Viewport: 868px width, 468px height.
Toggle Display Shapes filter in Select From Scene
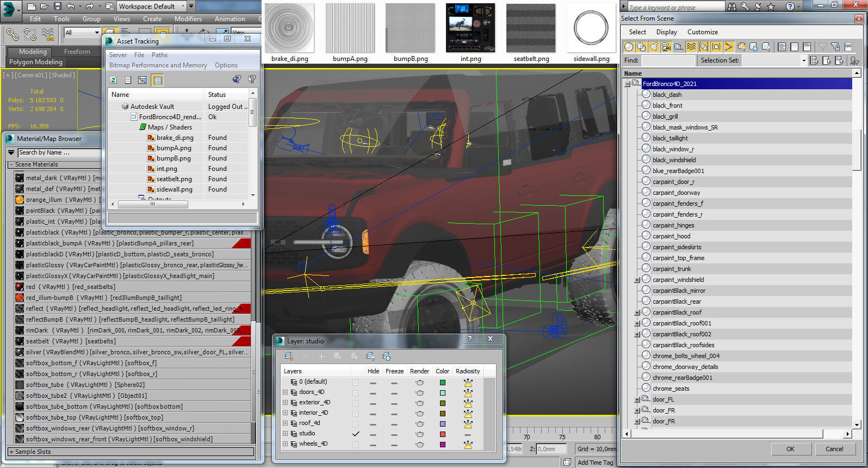tap(641, 47)
